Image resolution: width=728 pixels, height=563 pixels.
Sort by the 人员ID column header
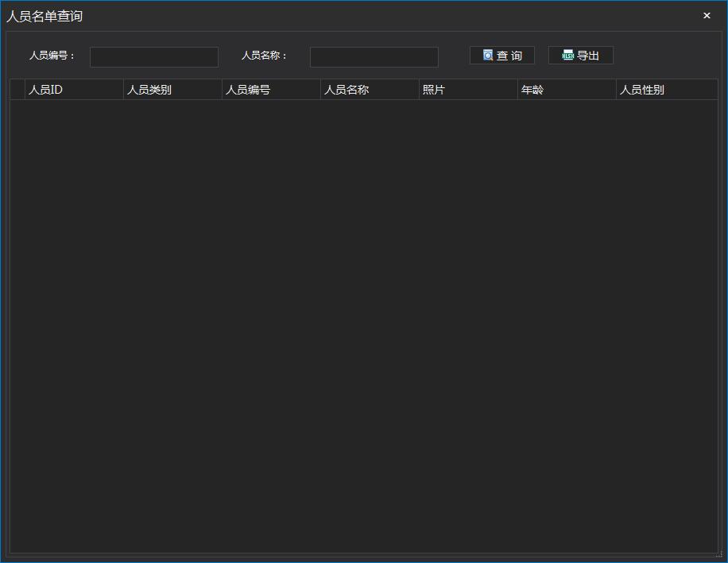click(x=74, y=90)
